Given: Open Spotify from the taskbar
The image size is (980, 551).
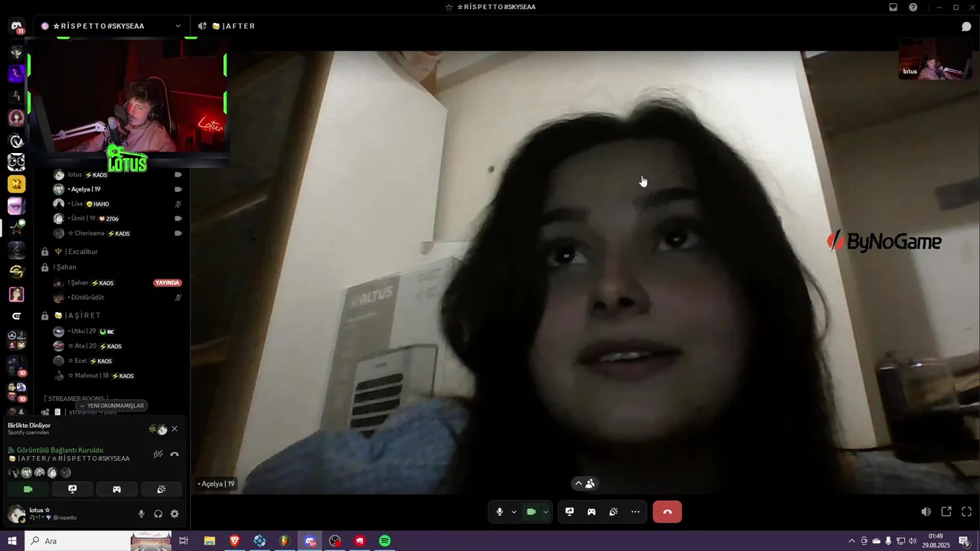Looking at the screenshot, I should coord(385,541).
